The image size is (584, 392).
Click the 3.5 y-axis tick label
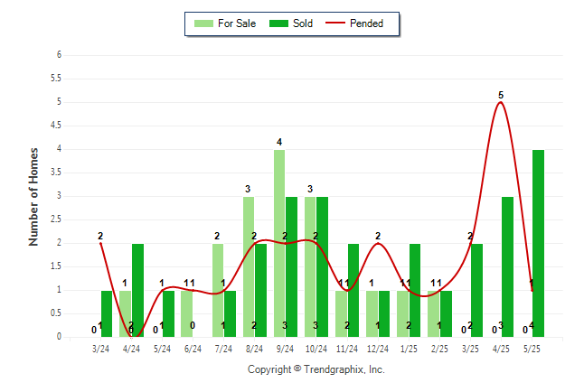[56, 173]
